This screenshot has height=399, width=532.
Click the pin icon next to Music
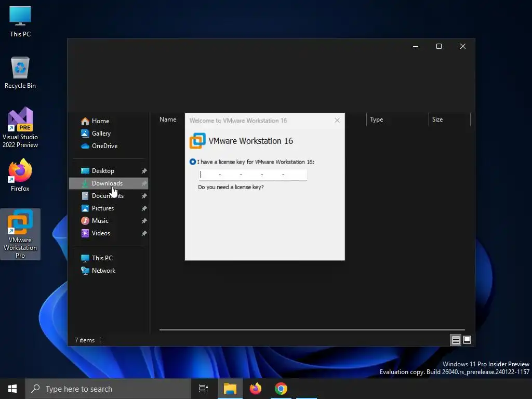144,221
